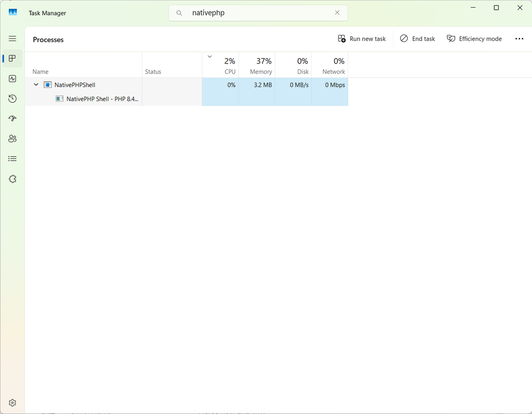The image size is (532, 414).
Task: Click the 0 MB/s disk value
Action: pyautogui.click(x=299, y=85)
